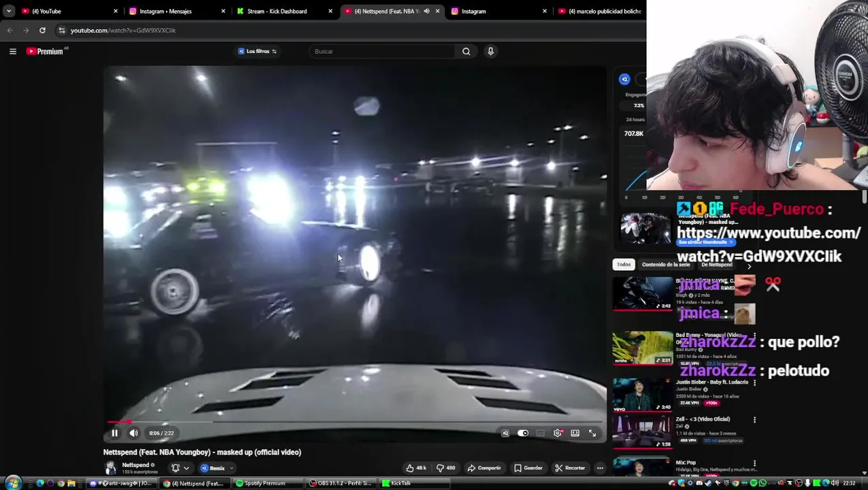Click the Remix button

pos(214,468)
